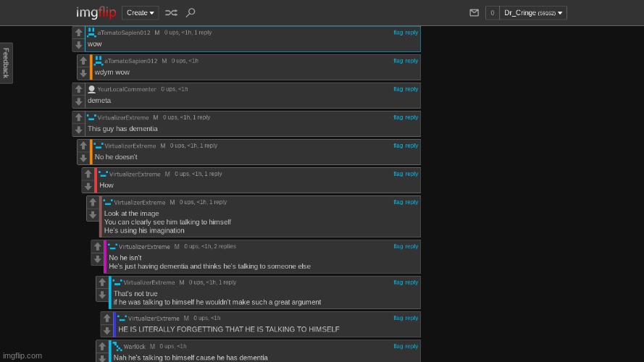Viewport: 644px width, 362px height.
Task: Downvote the "wdym wow" comment
Action: coord(83,73)
